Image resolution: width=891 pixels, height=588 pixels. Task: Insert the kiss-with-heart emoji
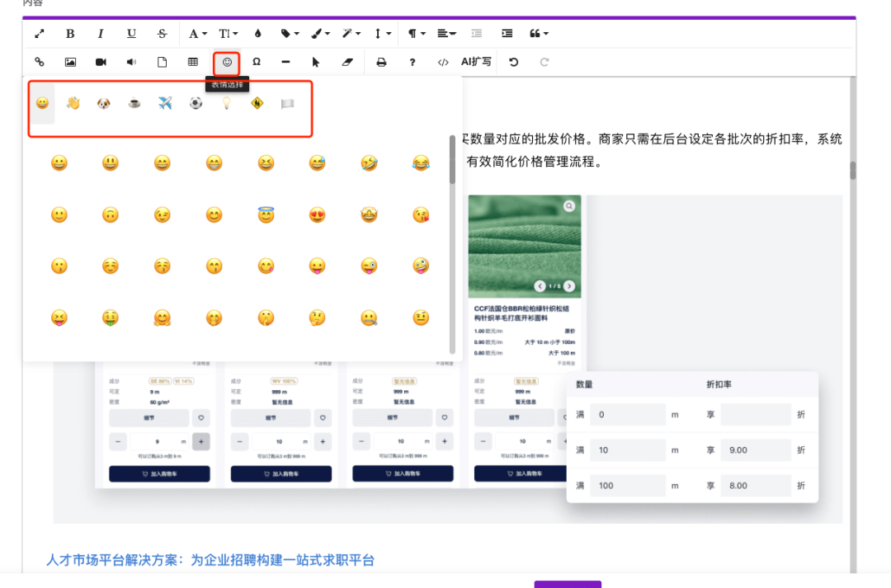(x=421, y=214)
